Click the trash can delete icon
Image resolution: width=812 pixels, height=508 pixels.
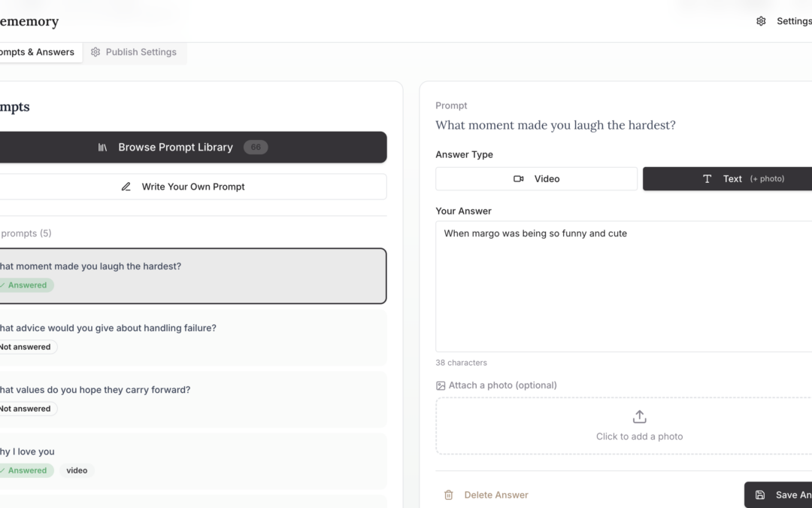(449, 495)
